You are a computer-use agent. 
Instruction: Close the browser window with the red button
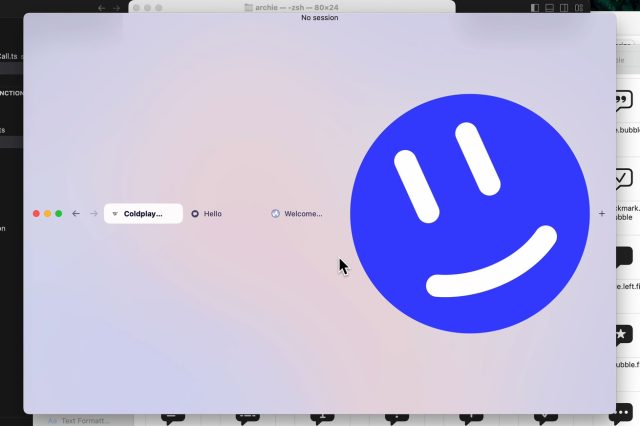click(x=37, y=213)
